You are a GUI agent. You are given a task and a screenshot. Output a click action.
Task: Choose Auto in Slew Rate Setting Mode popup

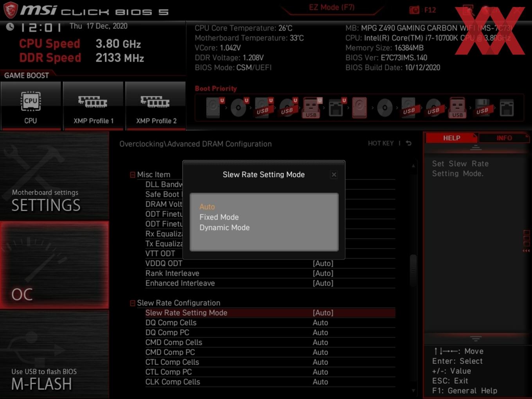207,207
